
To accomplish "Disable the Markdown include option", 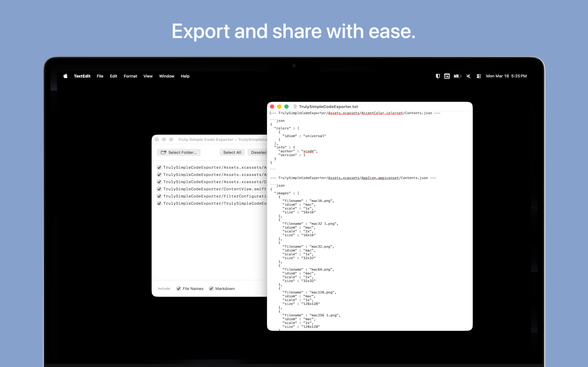I will [211, 288].
